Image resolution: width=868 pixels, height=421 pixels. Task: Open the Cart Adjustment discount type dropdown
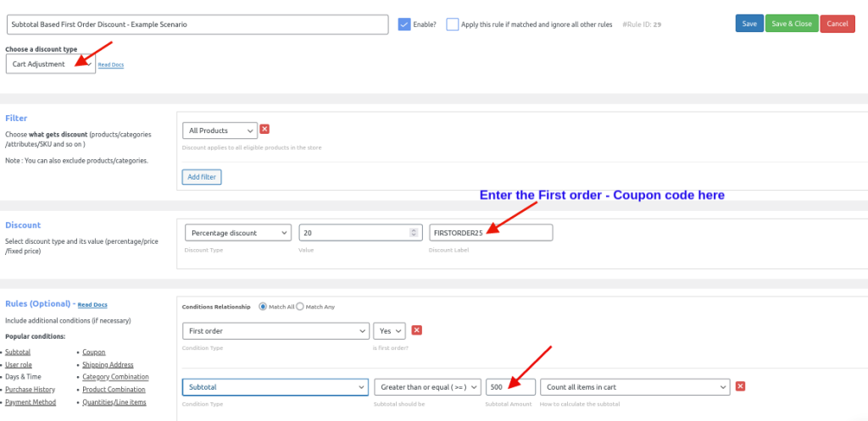tap(50, 64)
